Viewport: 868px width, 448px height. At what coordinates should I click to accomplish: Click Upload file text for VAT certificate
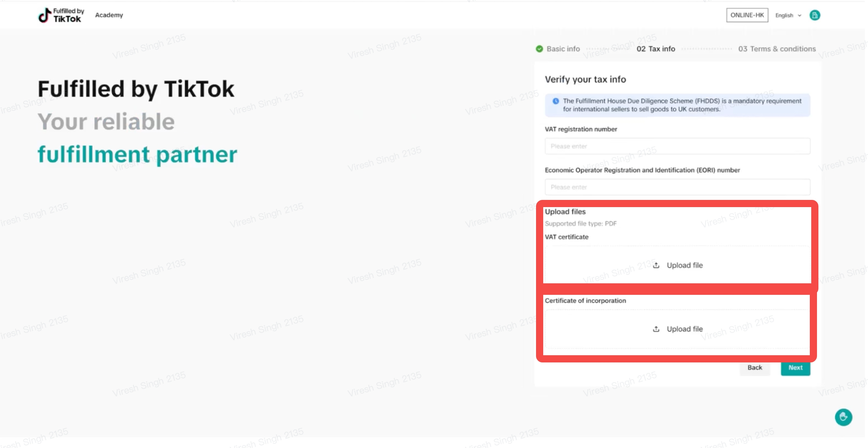click(684, 265)
